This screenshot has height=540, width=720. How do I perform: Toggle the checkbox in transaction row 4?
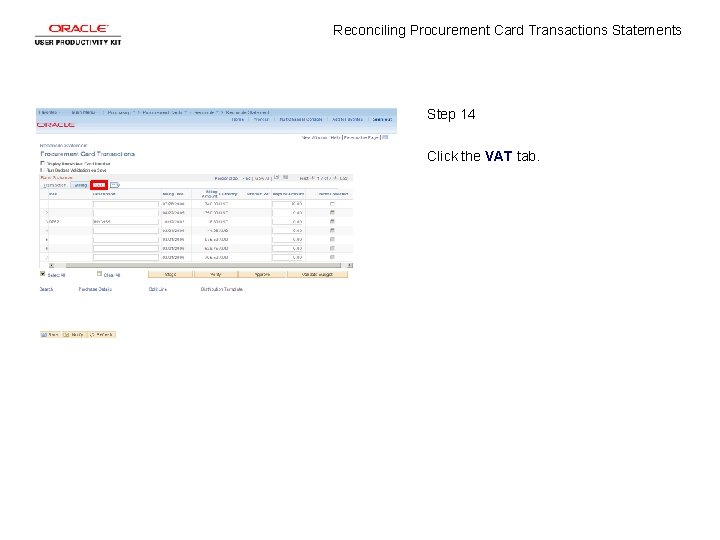[x=332, y=231]
